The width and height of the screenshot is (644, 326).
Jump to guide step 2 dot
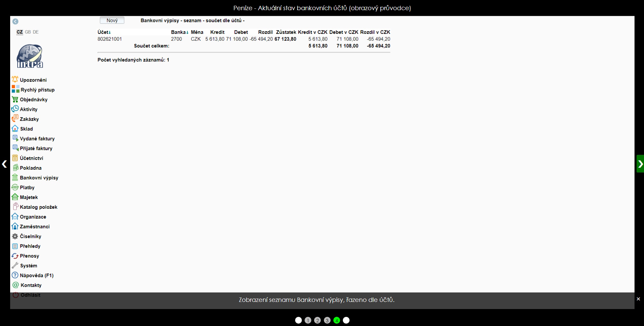tap(317, 320)
